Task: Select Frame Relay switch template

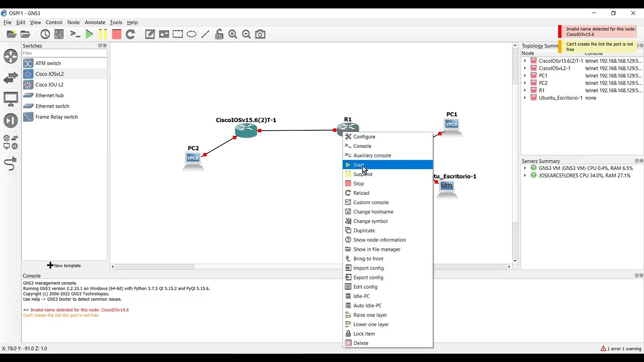Action: (64, 117)
